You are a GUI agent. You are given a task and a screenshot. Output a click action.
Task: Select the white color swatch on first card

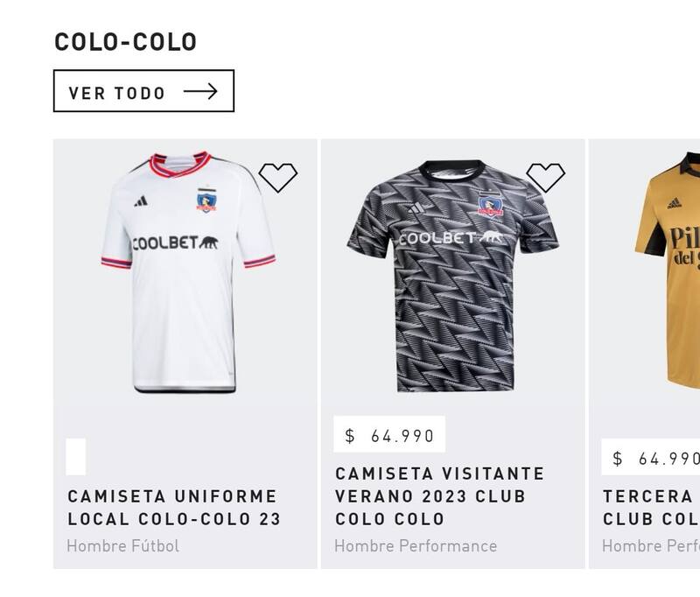tap(76, 456)
